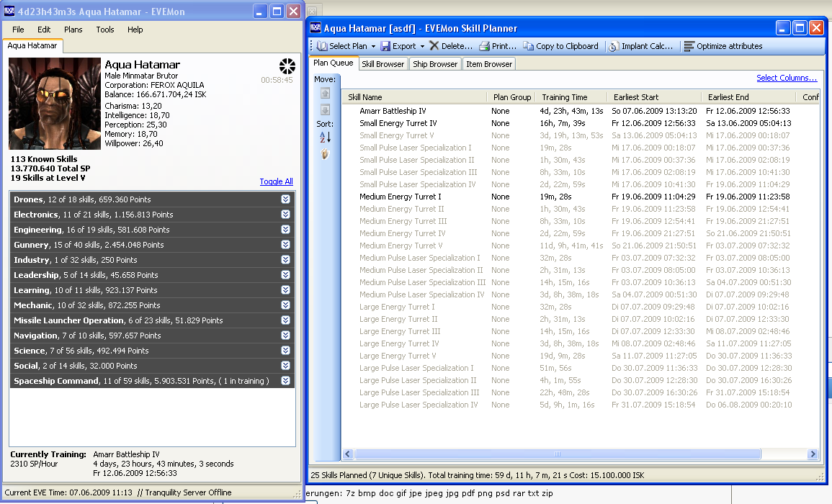Screen dimensions: 832x504
Task: Click the priority sort icon below A-Z
Action: point(325,154)
